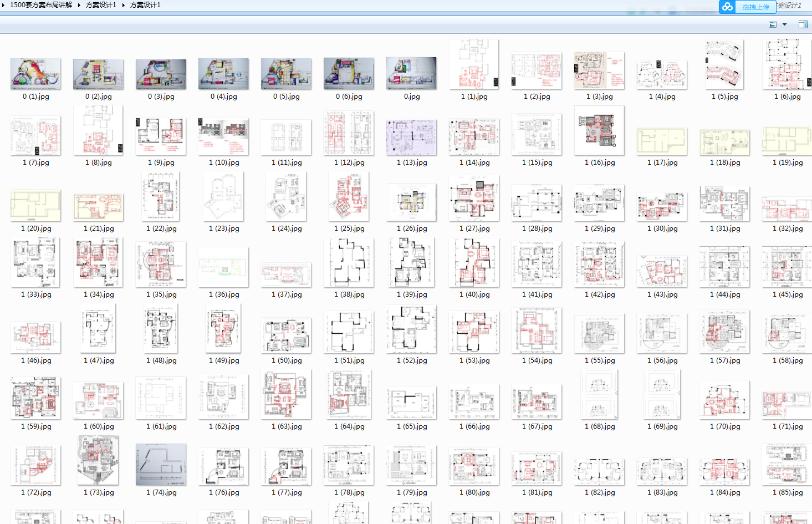Select the 1 (25).jpg thumbnail
Viewport: 812px width, 524px height.
coord(349,196)
